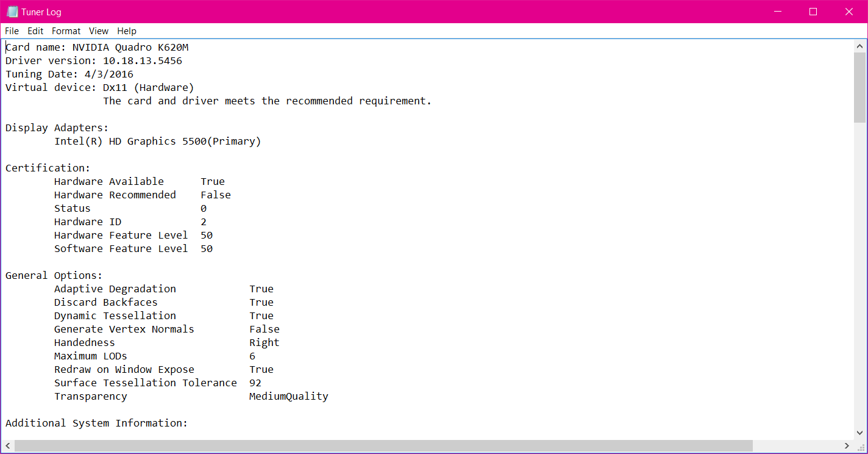Open the File menu
Viewport: 868px width, 454px height.
[12, 31]
